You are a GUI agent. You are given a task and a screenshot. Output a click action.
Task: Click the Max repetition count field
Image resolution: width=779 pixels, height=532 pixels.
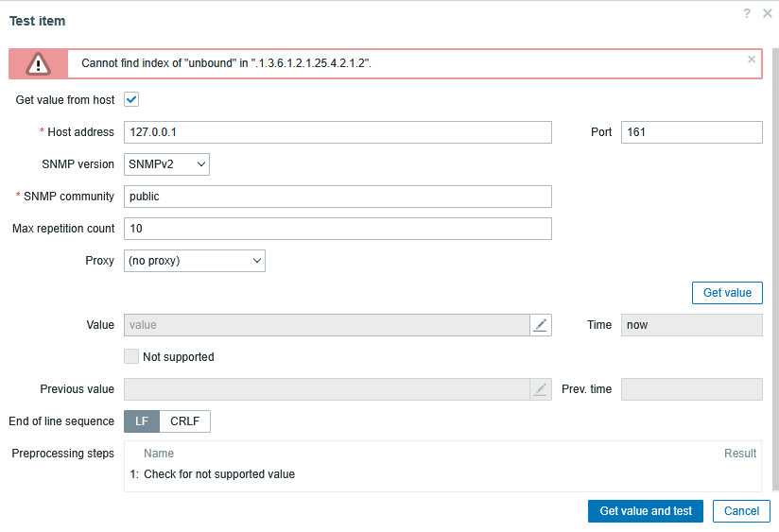(338, 229)
